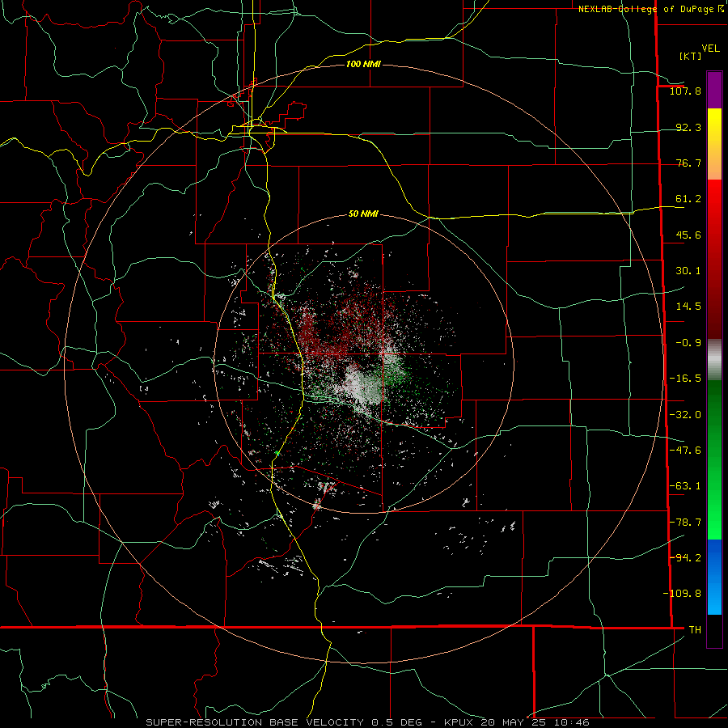Click the 30.1 scale value
The image size is (728, 728).
tap(688, 271)
